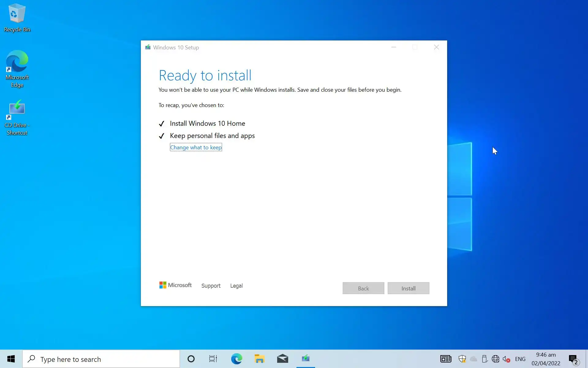Image resolution: width=588 pixels, height=368 pixels.
Task: Open the Mail app on the taskbar
Action: click(282, 359)
